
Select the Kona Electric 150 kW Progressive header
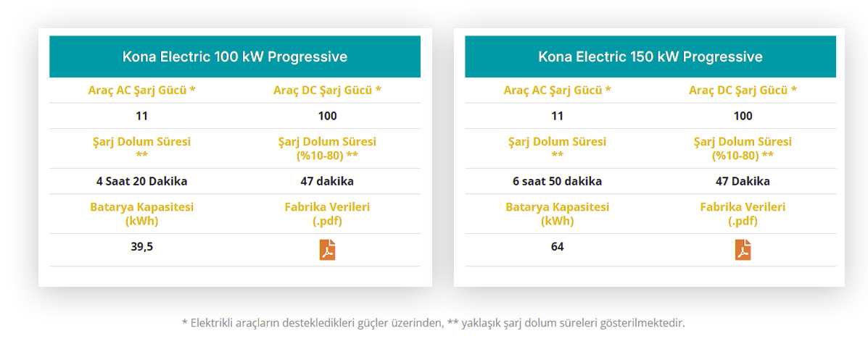tap(650, 56)
